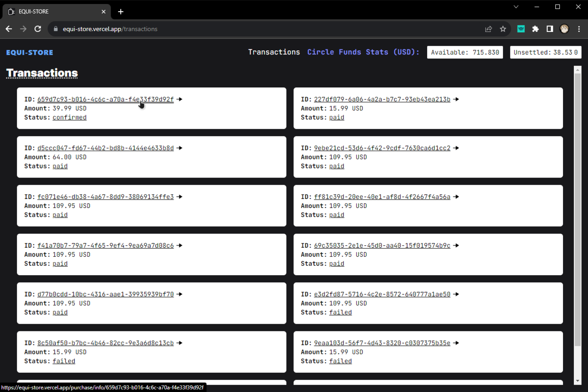Open transaction 8c50af50-b7bc-4b46-82cc-9e3a6d8c13cb
588x392 pixels.
point(106,343)
